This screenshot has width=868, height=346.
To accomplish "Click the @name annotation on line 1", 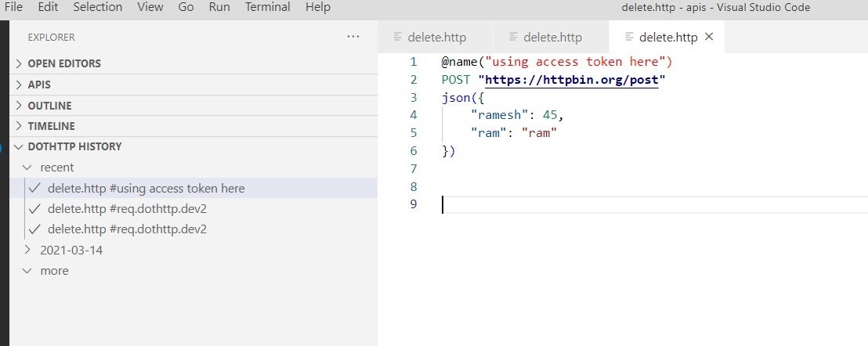I will click(x=460, y=62).
